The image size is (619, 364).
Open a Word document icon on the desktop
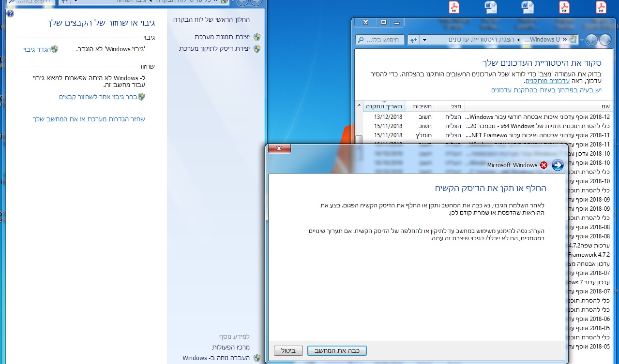490,7
